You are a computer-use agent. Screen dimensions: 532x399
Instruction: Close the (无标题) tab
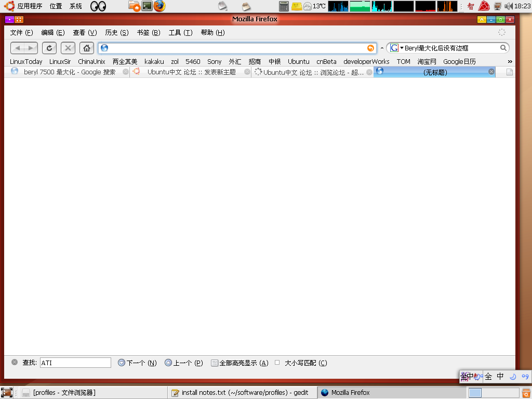491,72
